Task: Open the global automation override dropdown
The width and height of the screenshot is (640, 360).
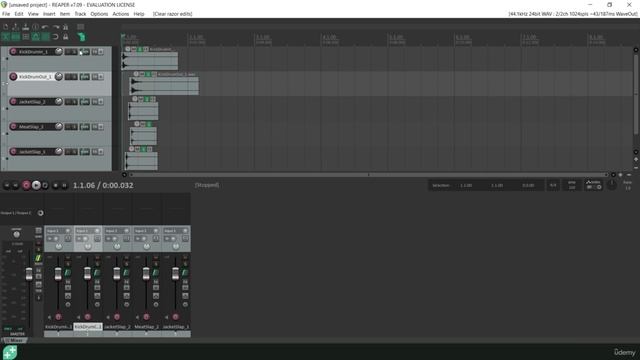Action: click(x=593, y=185)
